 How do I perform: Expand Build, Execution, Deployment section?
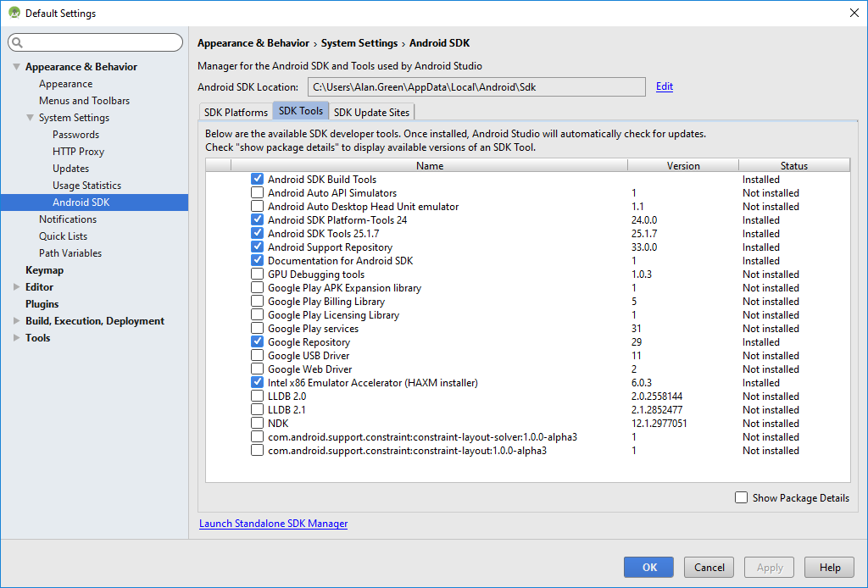(x=16, y=321)
